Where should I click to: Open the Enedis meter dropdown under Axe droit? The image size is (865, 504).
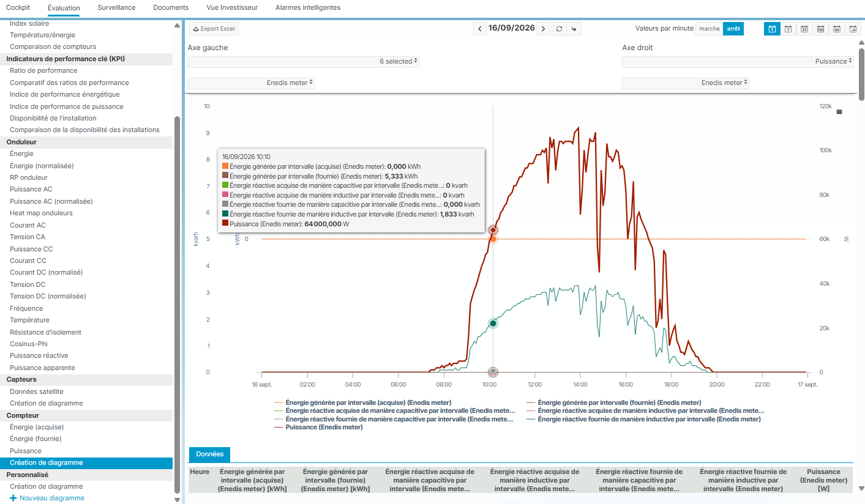pyautogui.click(x=686, y=83)
